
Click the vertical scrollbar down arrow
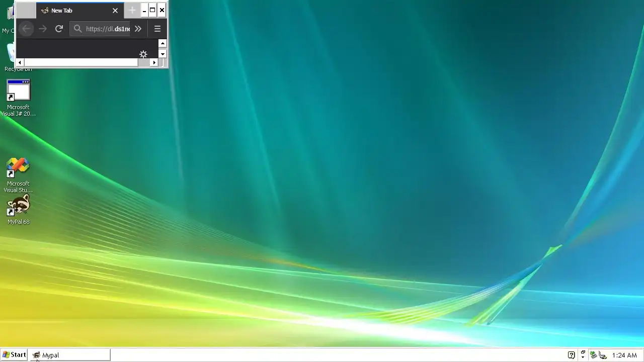pos(163,54)
